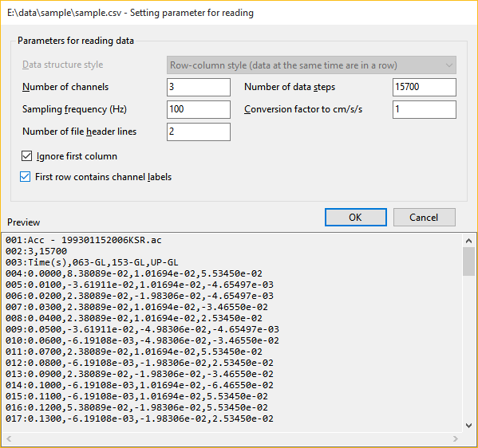This screenshot has height=448, width=478.
Task: Focus the Sampling frequency (Hz) input
Action: tap(199, 109)
